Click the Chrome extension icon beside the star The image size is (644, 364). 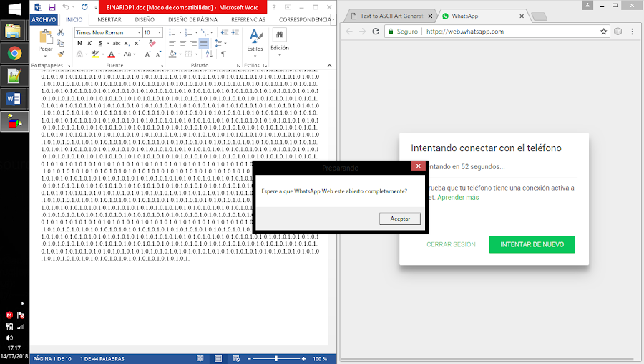618,32
